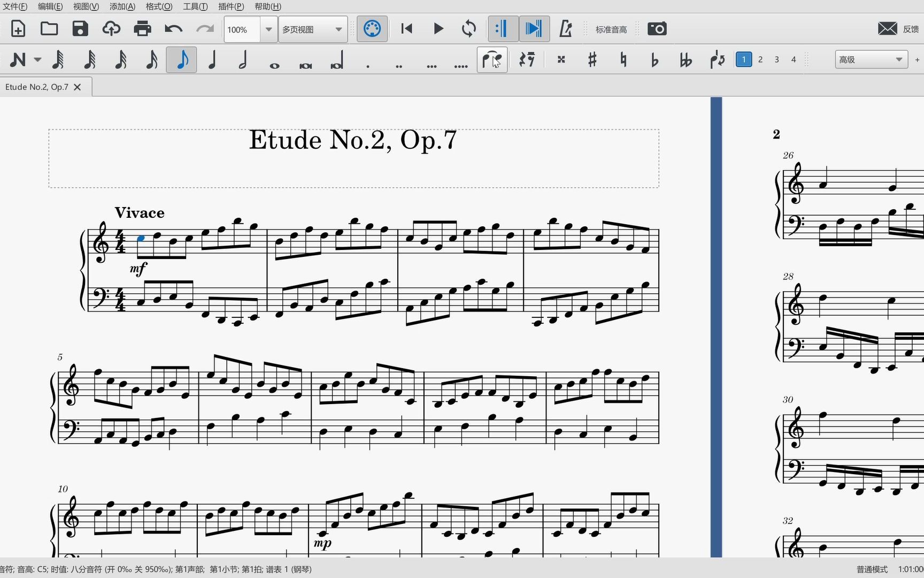Apply double flat accidental

(686, 60)
